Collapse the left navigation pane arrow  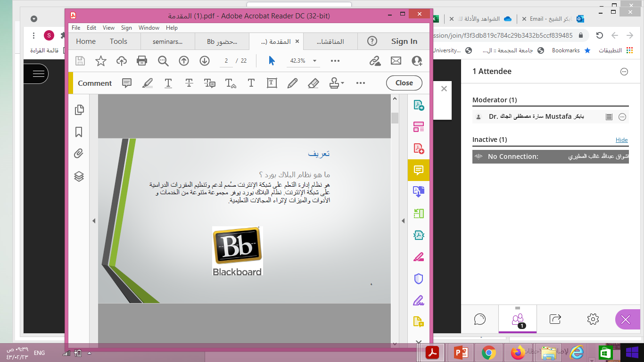coord(93,221)
